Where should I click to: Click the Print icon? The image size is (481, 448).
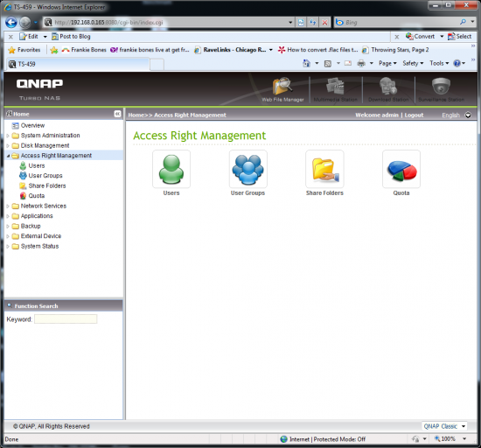361,64
